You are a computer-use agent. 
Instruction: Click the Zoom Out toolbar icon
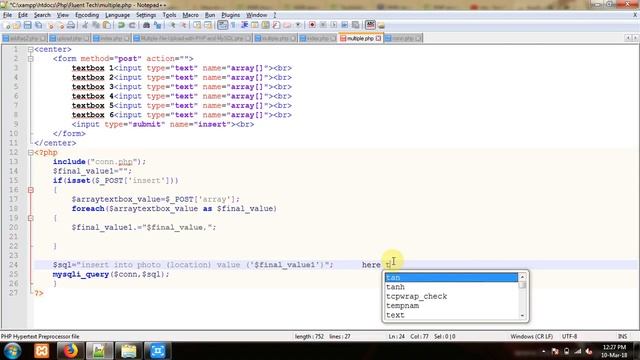click(183, 25)
